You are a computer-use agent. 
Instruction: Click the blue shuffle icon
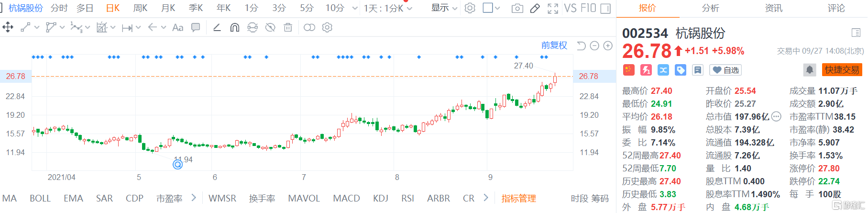tap(663, 70)
